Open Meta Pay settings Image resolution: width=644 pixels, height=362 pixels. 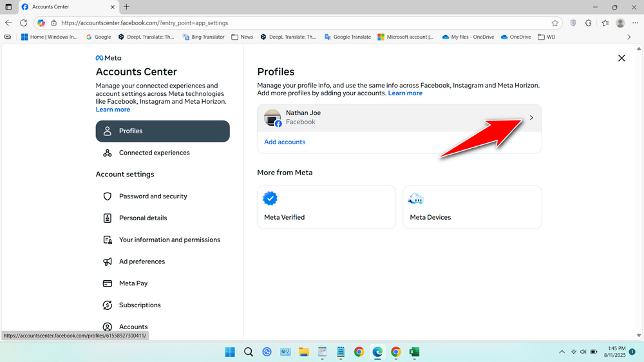point(163,283)
